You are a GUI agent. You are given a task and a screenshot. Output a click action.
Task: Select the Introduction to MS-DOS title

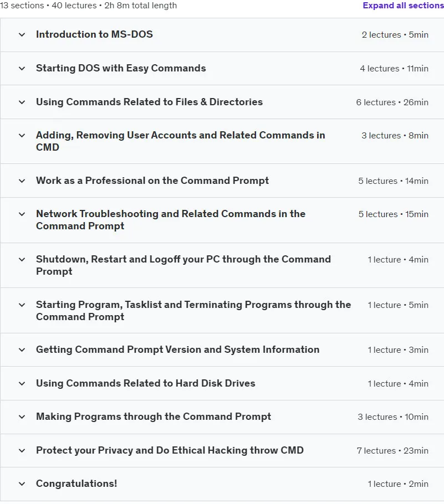pyautogui.click(x=94, y=34)
